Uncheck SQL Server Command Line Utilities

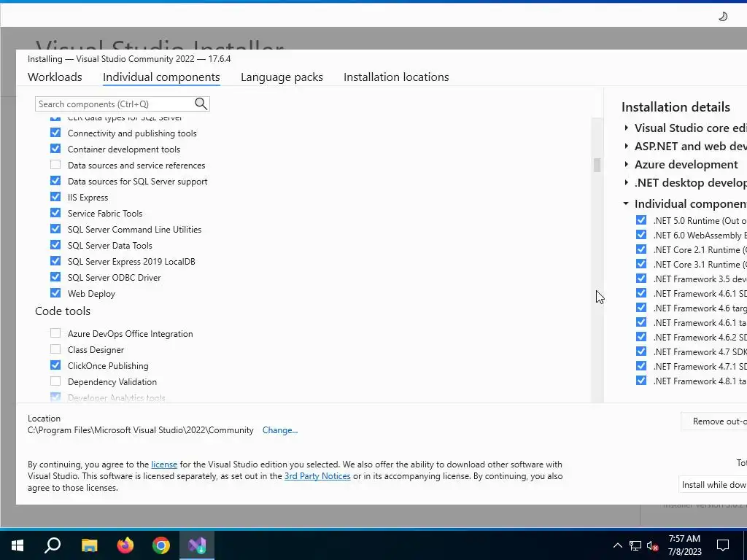[x=55, y=228]
